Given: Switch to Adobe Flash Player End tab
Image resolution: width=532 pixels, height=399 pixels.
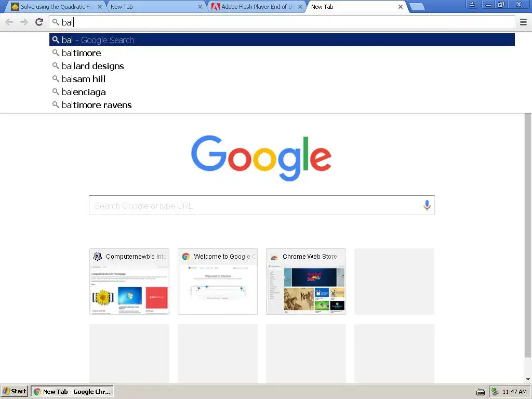Looking at the screenshot, I should click(256, 7).
